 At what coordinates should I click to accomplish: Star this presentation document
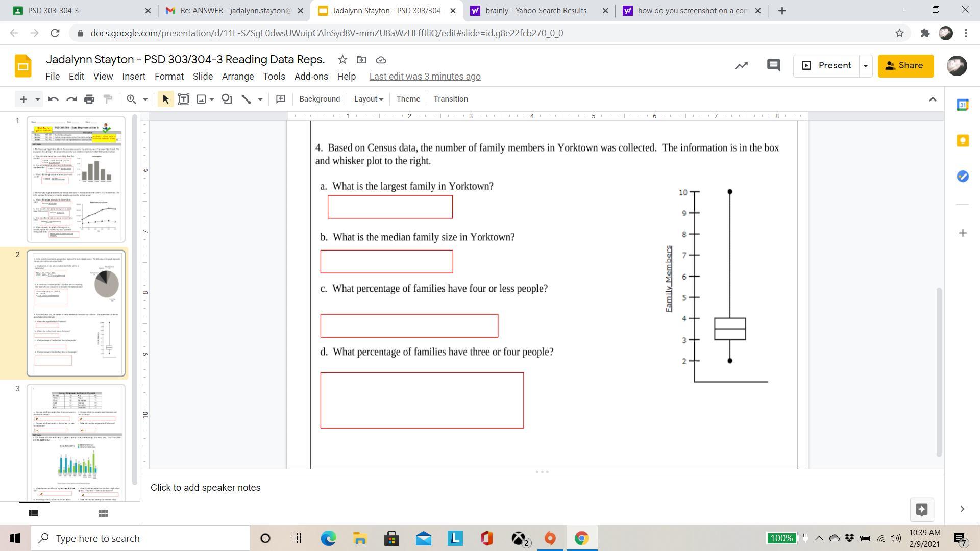[342, 60]
